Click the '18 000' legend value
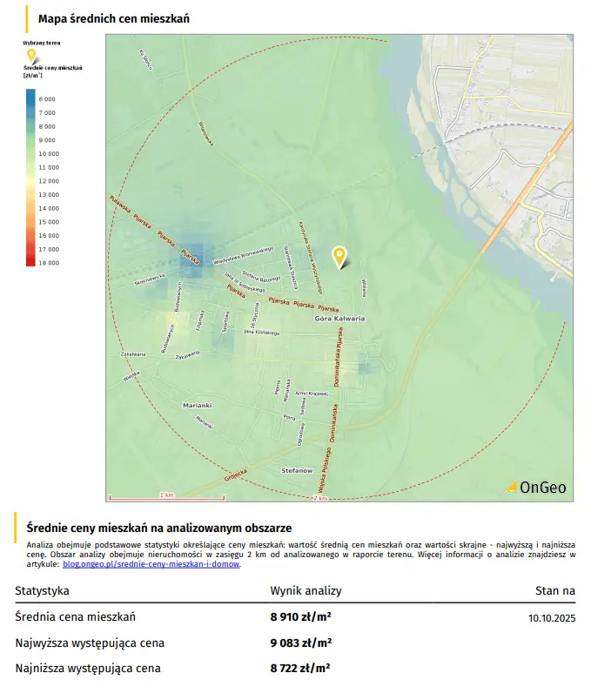 (x=49, y=263)
